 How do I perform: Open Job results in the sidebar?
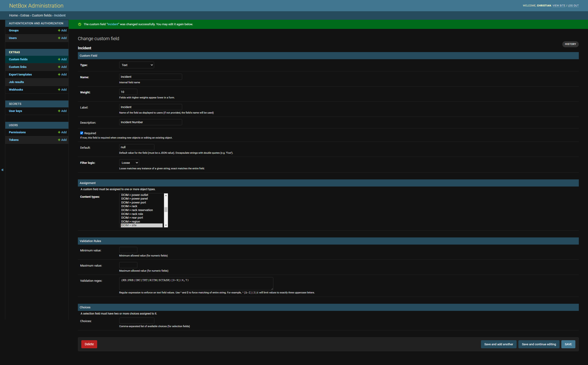(x=17, y=82)
